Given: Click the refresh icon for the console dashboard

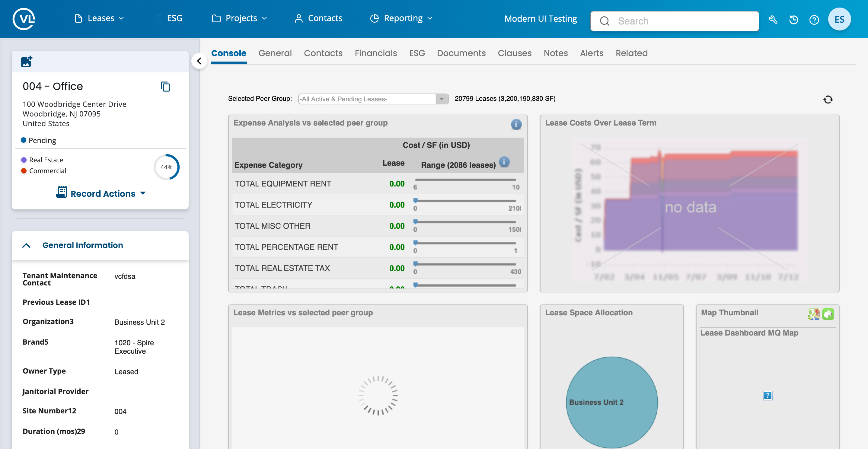Looking at the screenshot, I should [x=828, y=100].
